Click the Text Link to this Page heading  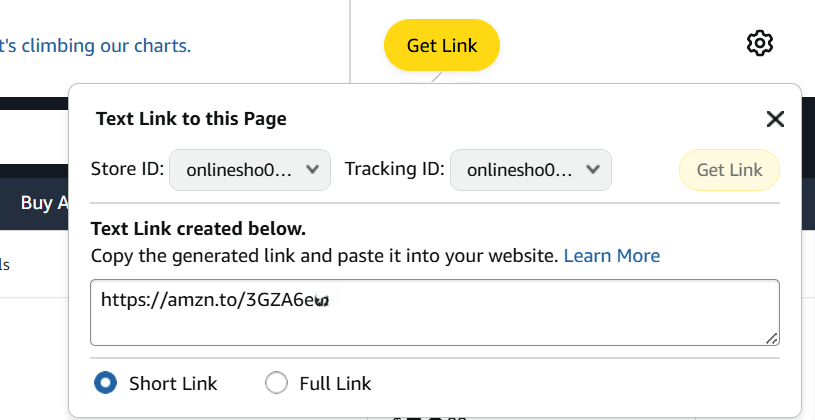click(x=191, y=119)
